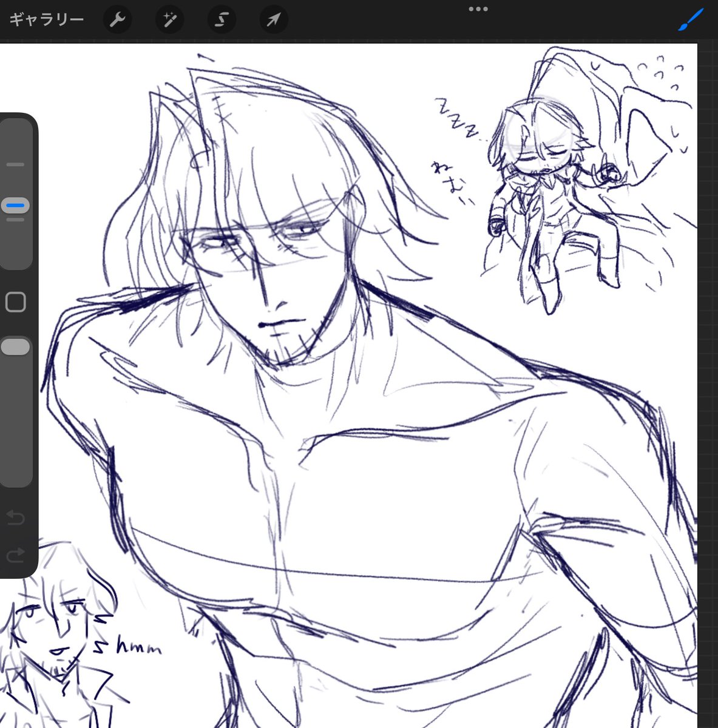Open the Adjustments magic wand menu
This screenshot has height=728, width=718.
point(169,20)
